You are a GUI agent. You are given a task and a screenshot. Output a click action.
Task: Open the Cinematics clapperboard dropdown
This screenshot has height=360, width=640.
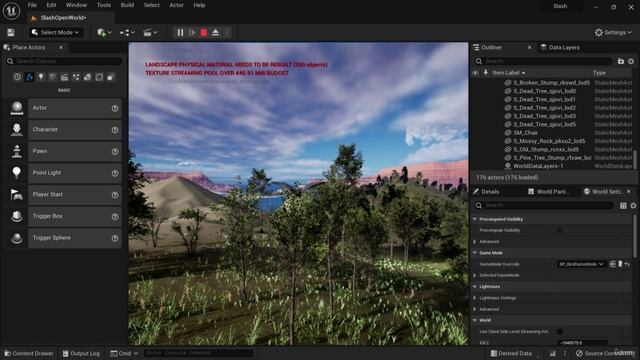point(150,32)
